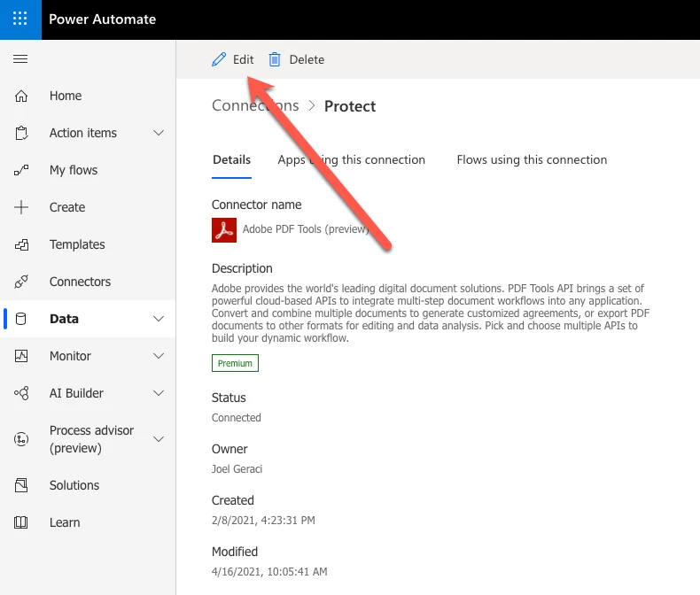Open Solutions in sidebar
The image size is (700, 595).
point(74,485)
